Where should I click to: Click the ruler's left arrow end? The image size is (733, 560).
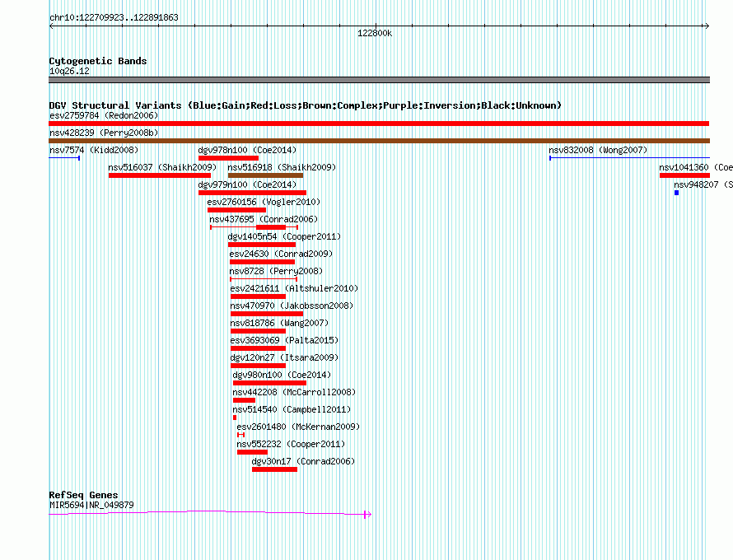click(51, 26)
